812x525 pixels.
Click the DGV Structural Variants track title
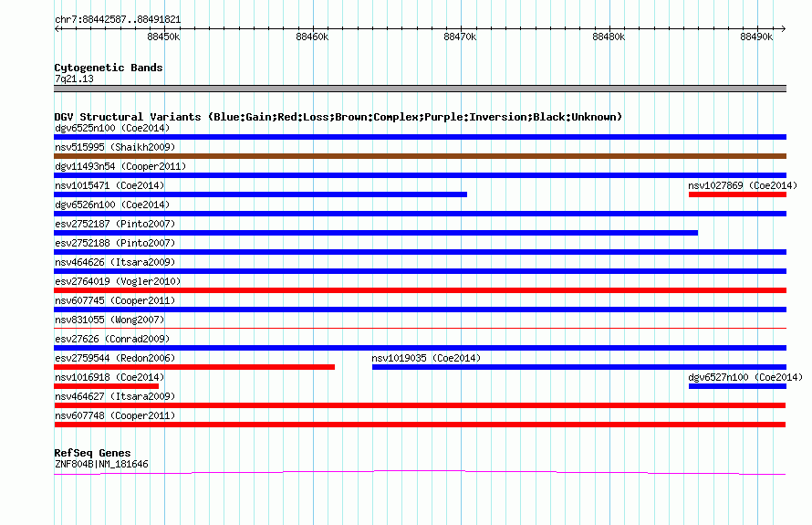point(338,117)
